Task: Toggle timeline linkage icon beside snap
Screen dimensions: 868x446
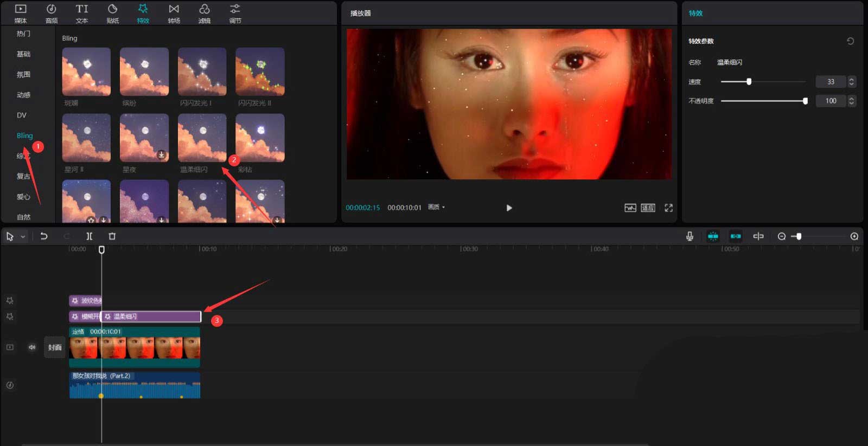Action: coord(736,236)
